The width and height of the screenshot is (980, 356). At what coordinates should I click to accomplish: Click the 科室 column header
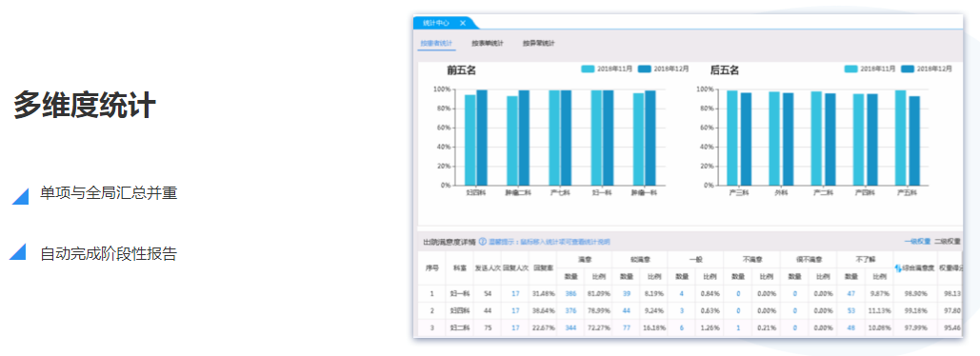(459, 267)
